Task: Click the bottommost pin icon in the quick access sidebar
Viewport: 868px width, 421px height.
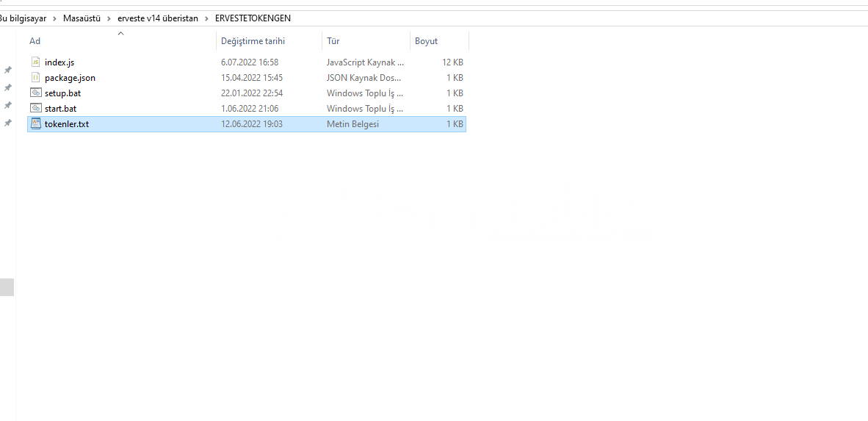Action: point(8,123)
